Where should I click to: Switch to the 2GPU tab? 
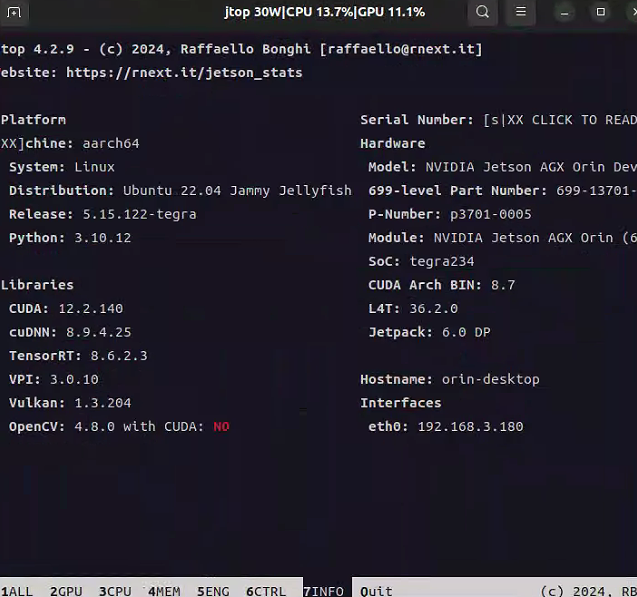tap(66, 591)
